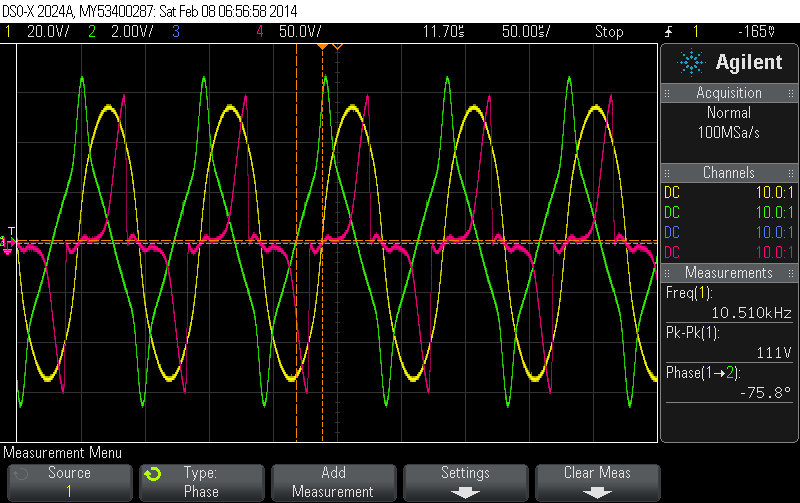
Task: Click the green DC coupling entry for channel 2
Action: 672,213
